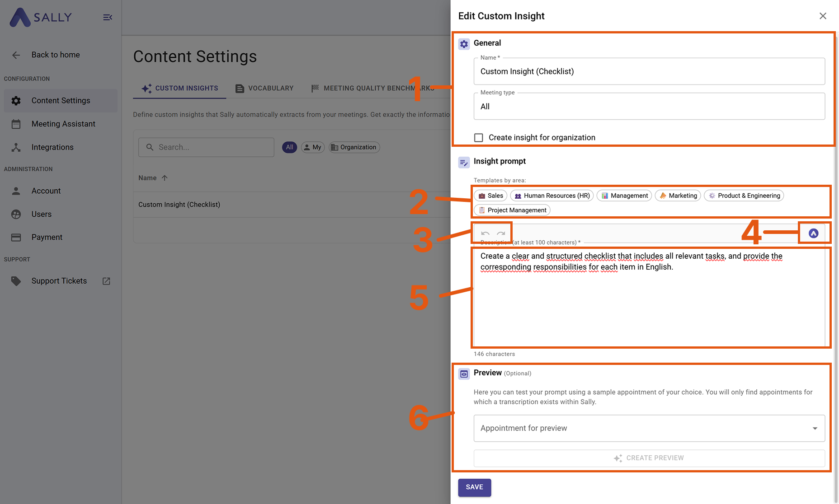Open the Meeting type selector

point(649,107)
